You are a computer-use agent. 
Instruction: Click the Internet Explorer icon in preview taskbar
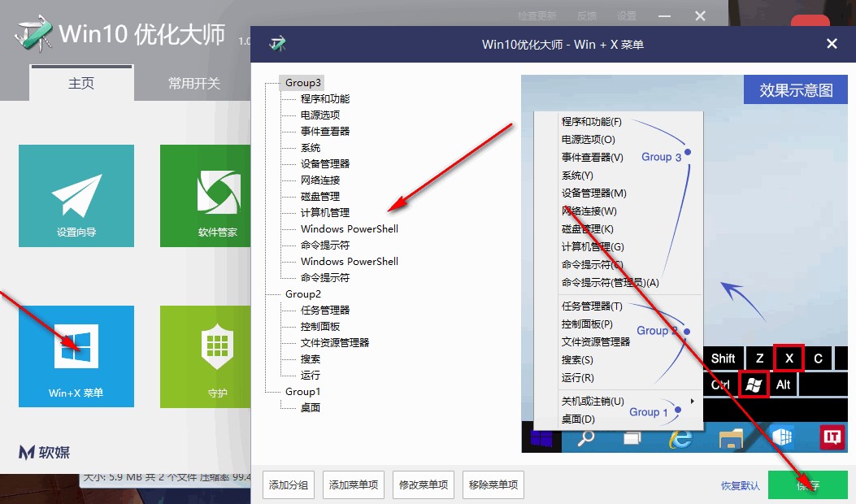coord(680,438)
